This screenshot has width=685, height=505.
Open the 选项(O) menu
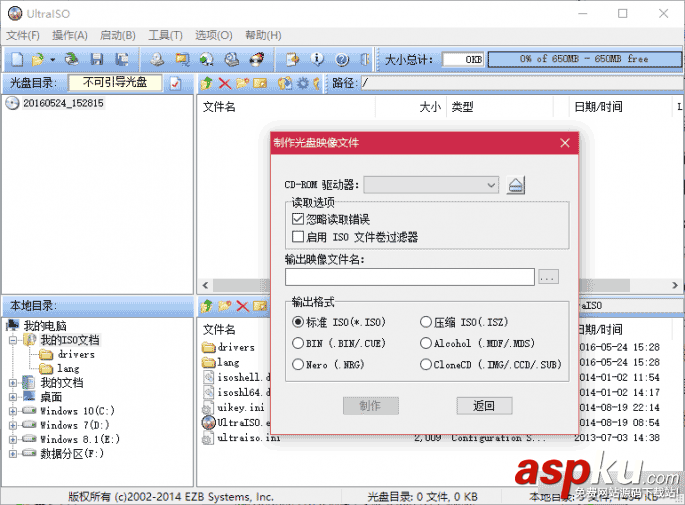point(214,35)
